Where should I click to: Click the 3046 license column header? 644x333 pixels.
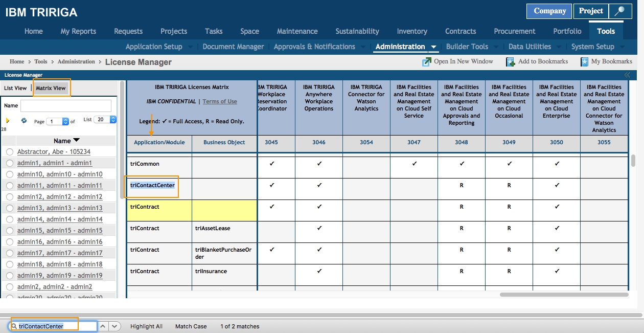pyautogui.click(x=319, y=142)
